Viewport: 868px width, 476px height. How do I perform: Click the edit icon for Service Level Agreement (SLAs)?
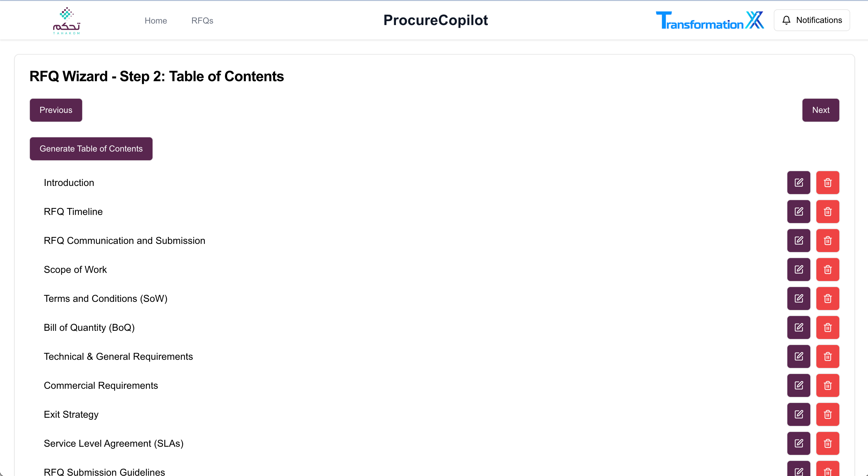[x=799, y=443]
